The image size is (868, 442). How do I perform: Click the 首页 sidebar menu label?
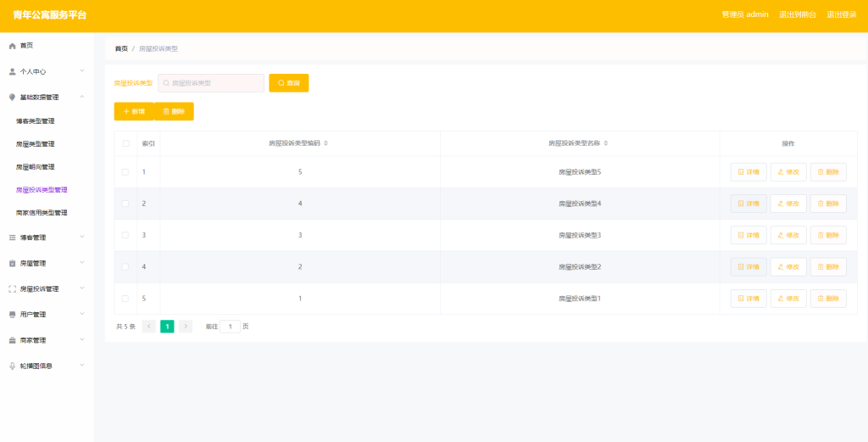pyautogui.click(x=26, y=46)
